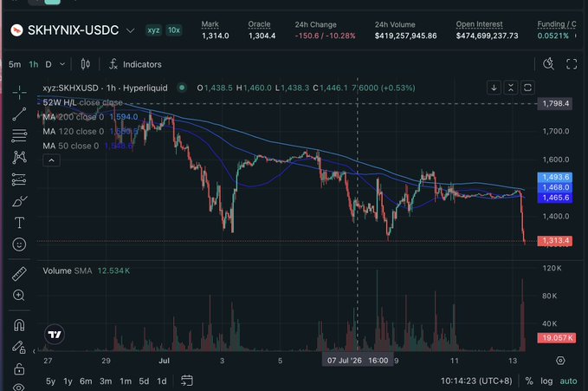Select the MA 200 close legend
This screenshot has width=588, height=391.
click(x=90, y=117)
